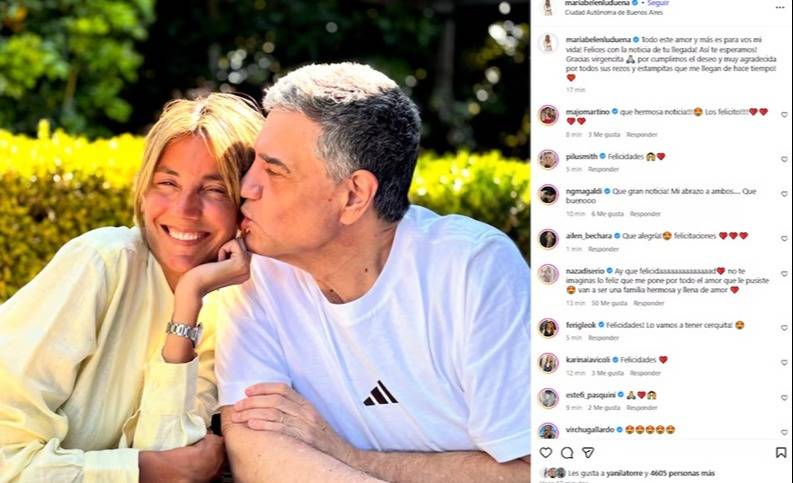Like nazadiserio's comment with the heart
Screen dimensions: 793x483
coord(784,274)
